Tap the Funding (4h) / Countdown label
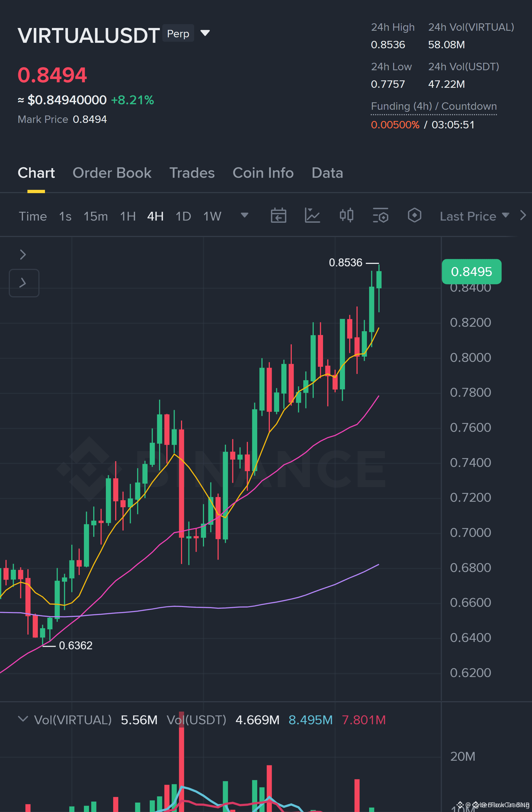Viewport: 532px width, 812px height. tap(434, 106)
